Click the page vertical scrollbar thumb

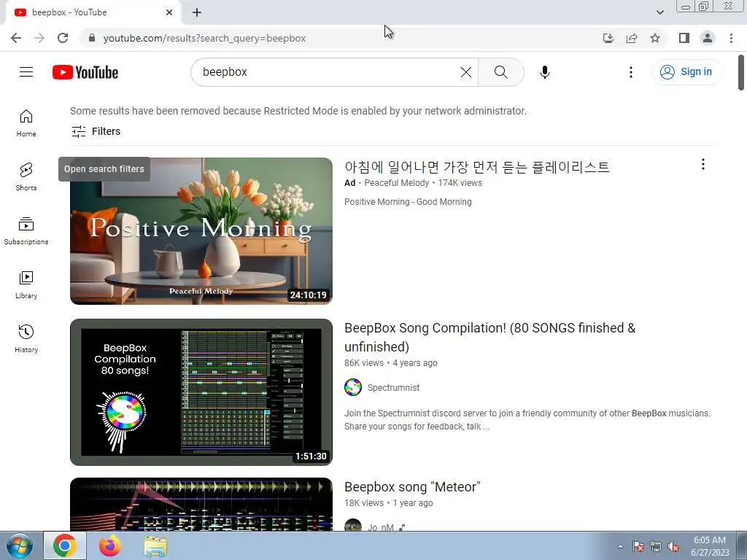(x=741, y=72)
